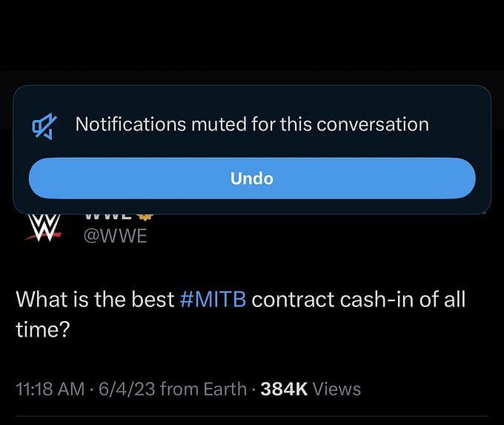
Task: Click the divider line below the timestamp row
Action: (x=252, y=417)
